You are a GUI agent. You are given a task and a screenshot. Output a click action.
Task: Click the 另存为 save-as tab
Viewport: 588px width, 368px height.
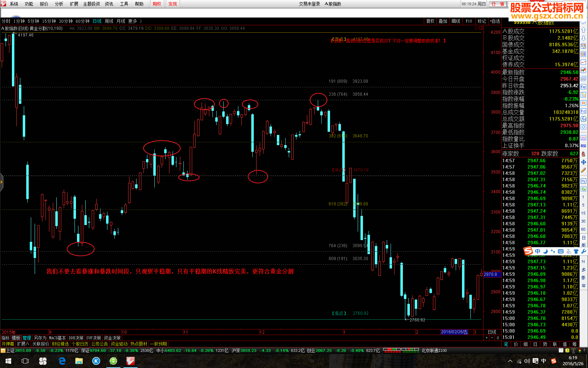coord(40,338)
